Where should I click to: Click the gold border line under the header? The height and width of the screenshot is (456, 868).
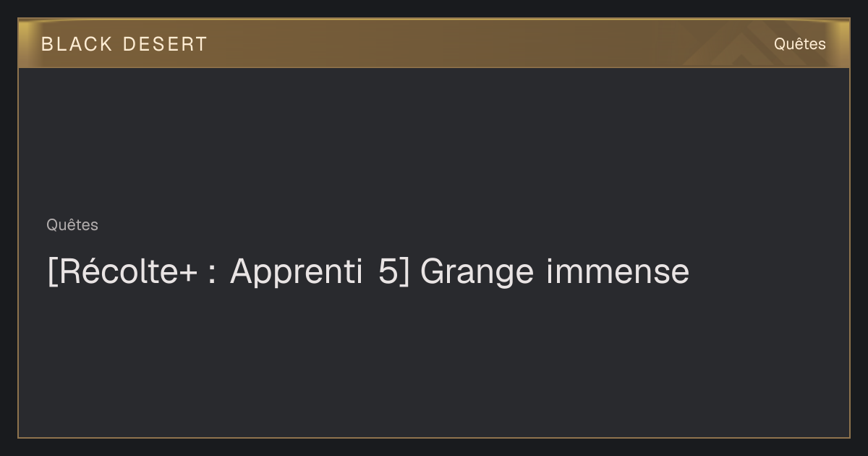[x=434, y=67]
